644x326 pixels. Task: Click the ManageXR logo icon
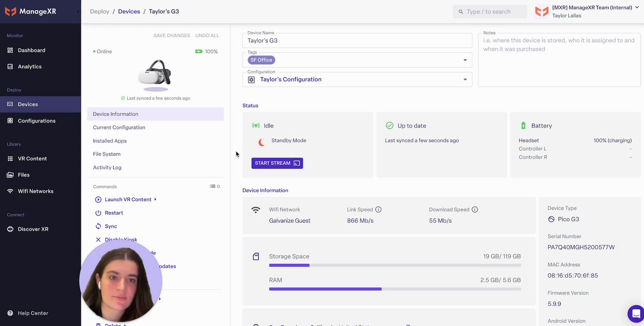point(10,12)
